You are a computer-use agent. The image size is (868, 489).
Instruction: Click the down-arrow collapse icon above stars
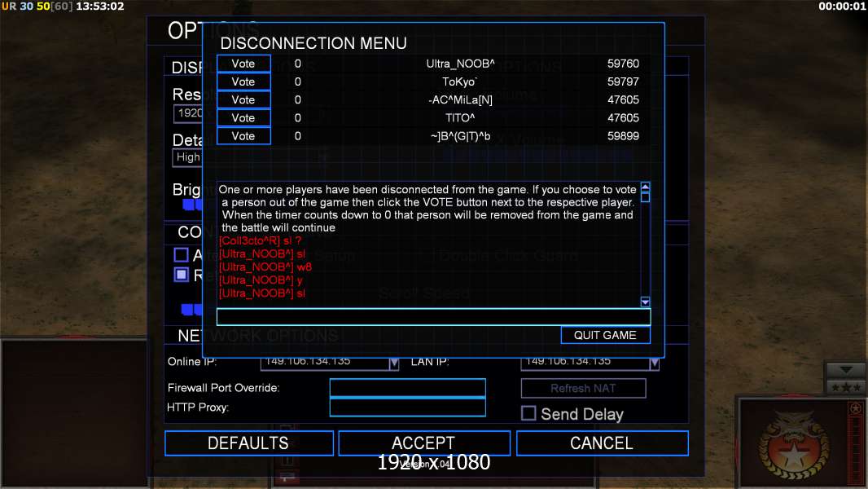point(846,370)
